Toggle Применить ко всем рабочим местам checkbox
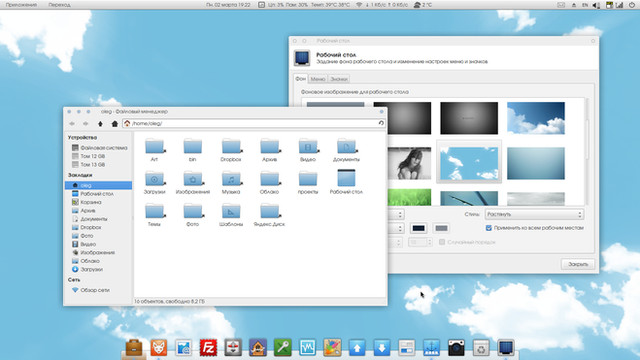The width and height of the screenshot is (640, 360). [x=489, y=228]
